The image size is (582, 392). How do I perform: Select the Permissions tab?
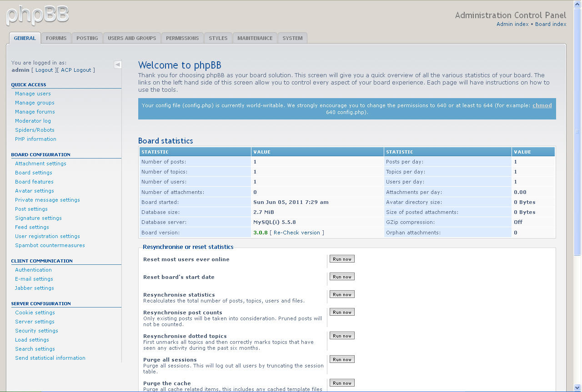[182, 38]
